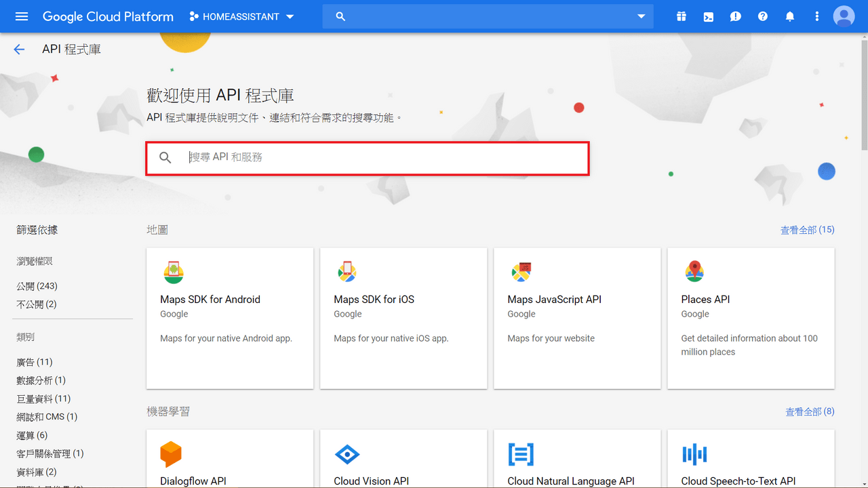Click the Google Cloud Platform logo text
This screenshot has height=488, width=868.
[x=108, y=16]
